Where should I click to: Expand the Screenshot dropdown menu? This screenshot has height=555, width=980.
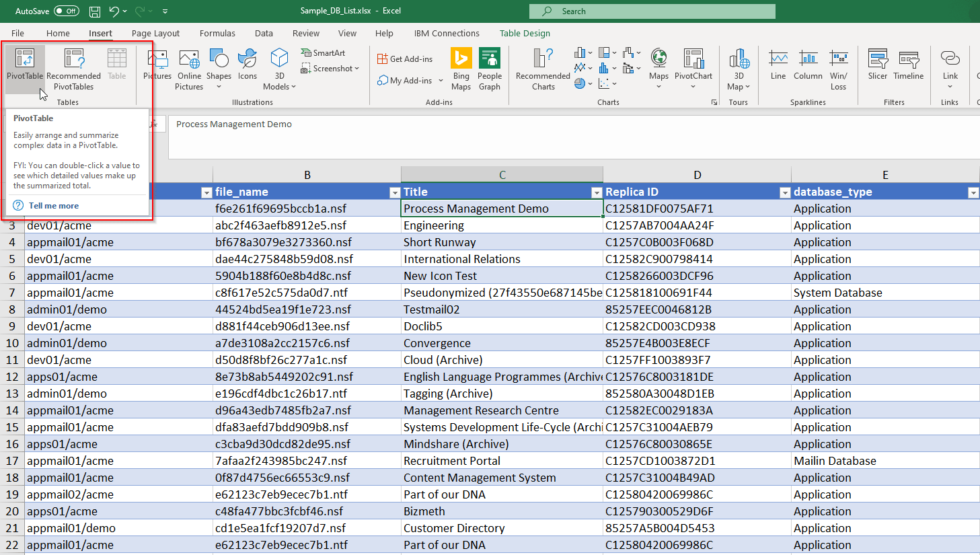(x=332, y=69)
